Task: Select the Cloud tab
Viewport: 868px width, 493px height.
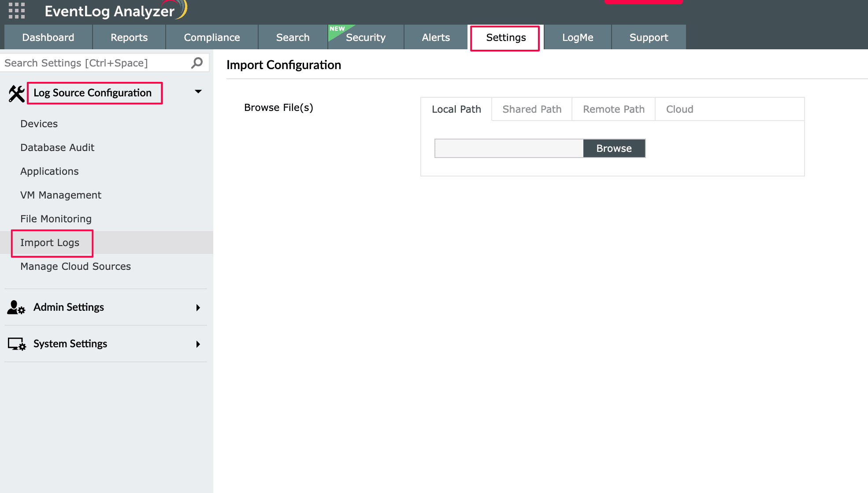Action: tap(679, 109)
